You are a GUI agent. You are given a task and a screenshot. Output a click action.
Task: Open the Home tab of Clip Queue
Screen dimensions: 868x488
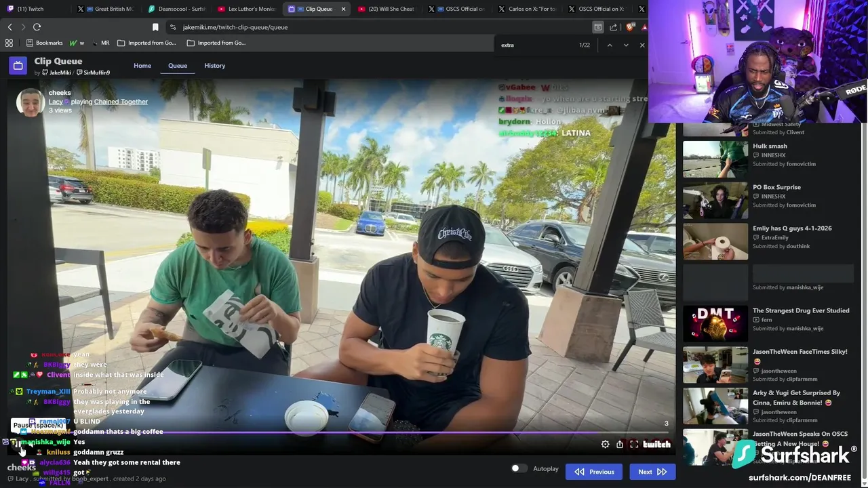(x=142, y=66)
